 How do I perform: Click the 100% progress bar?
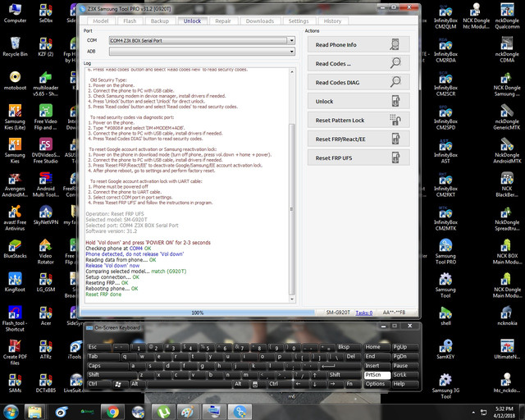198,313
